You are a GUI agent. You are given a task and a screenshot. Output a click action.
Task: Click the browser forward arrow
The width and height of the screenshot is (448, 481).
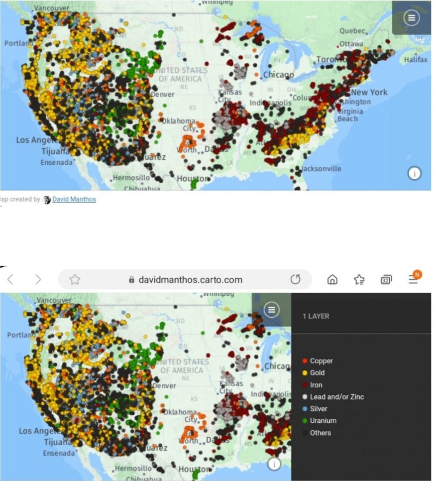click(x=38, y=279)
